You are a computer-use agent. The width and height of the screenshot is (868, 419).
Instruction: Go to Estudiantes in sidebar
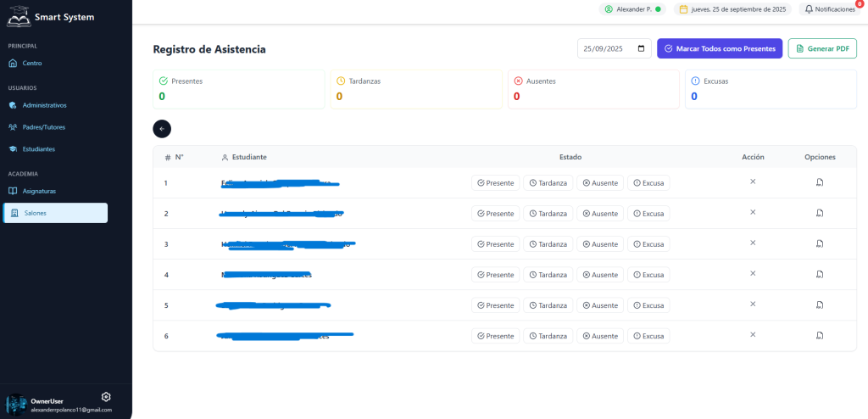39,149
